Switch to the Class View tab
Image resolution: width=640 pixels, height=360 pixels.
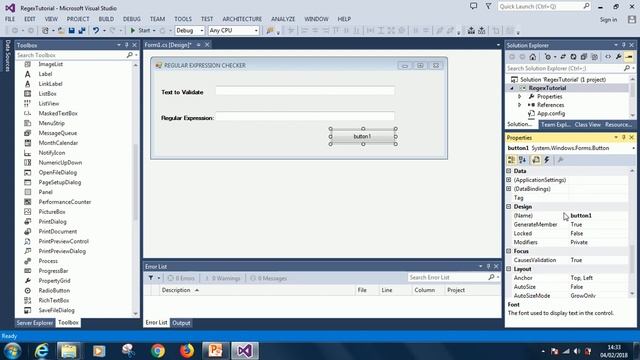tap(587, 124)
